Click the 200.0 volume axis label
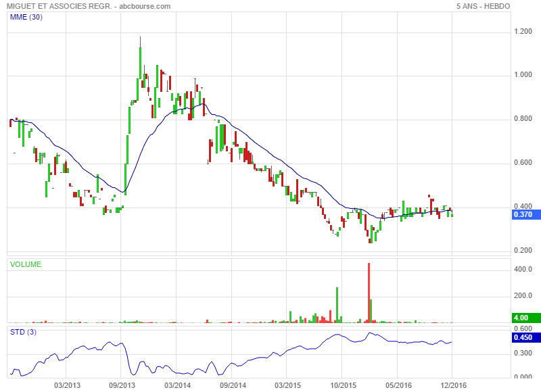Screen dimensions: 541x392 [x=523, y=296]
